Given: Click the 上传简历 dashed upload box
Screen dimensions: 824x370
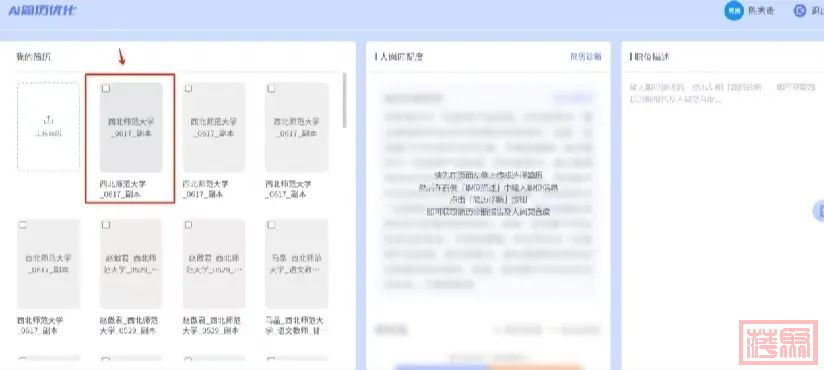Looking at the screenshot, I should [48, 127].
